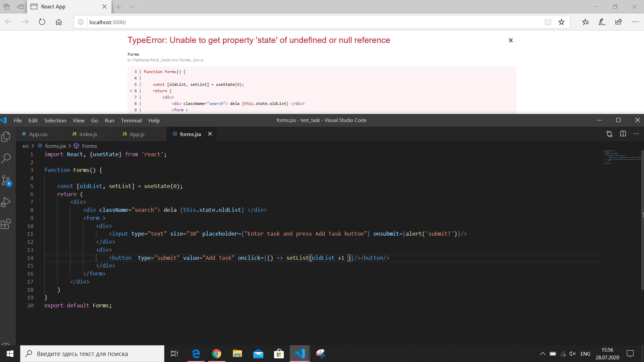
Task: Set these tabs aside in Edge
Action: (20, 7)
